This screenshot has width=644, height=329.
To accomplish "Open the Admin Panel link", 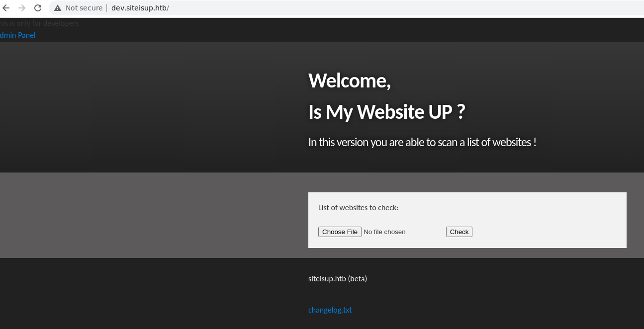I will (18, 35).
